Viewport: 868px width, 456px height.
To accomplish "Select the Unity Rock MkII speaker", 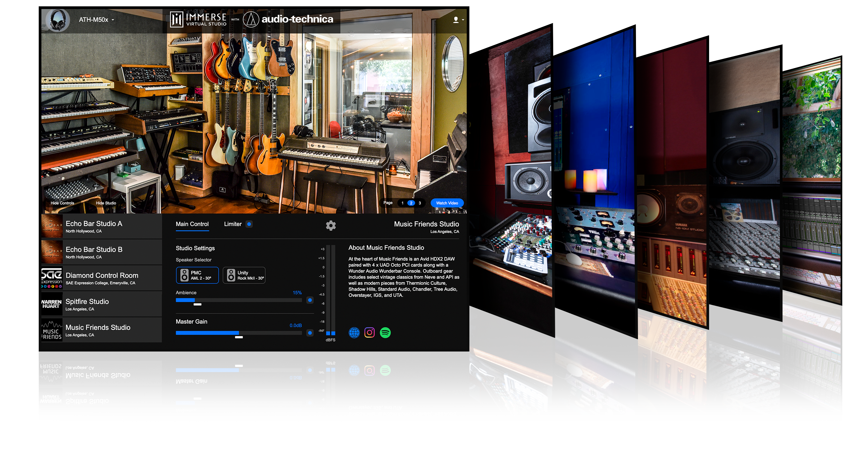I will point(244,275).
